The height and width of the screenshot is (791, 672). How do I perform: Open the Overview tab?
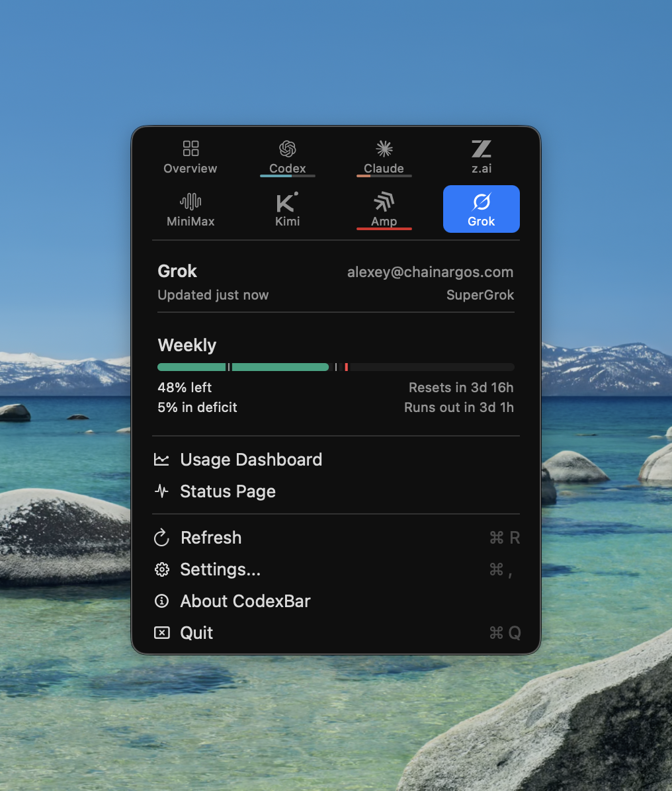click(x=190, y=157)
